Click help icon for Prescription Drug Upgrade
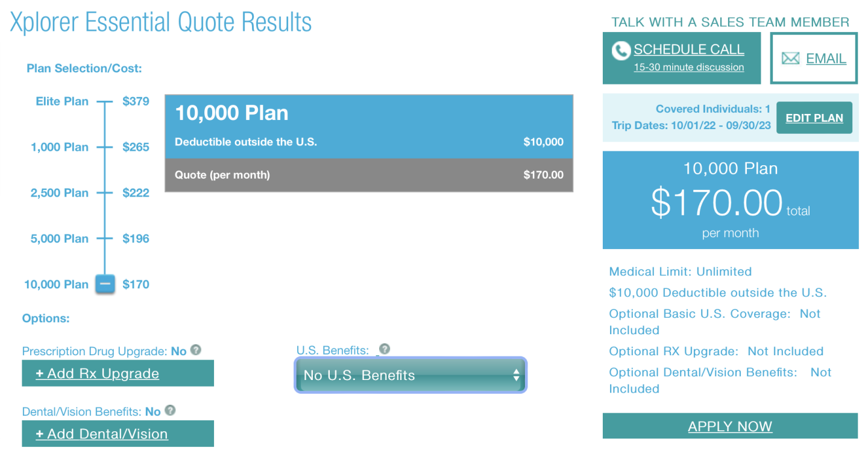The height and width of the screenshot is (456, 868). (195, 350)
